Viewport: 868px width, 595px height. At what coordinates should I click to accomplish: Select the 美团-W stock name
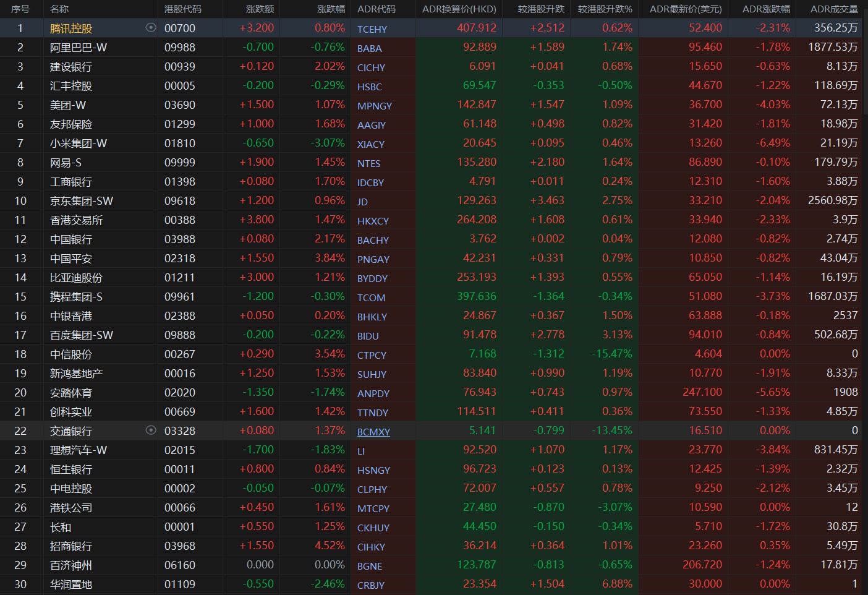coord(68,105)
